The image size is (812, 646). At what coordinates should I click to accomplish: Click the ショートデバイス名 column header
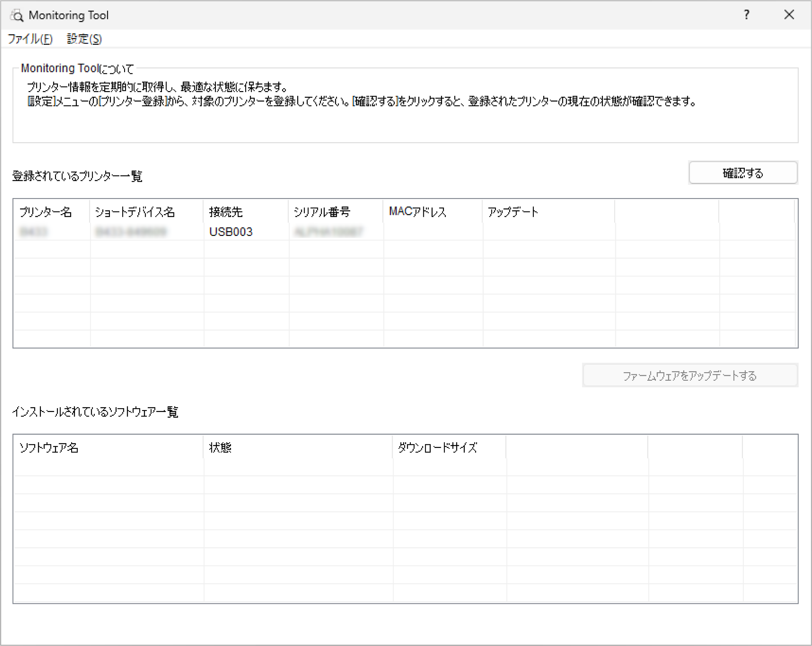[135, 212]
